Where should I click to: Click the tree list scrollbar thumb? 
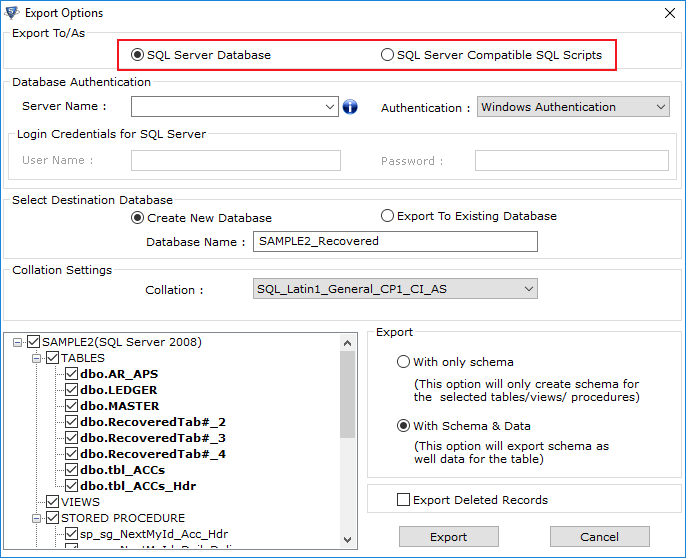click(348, 394)
